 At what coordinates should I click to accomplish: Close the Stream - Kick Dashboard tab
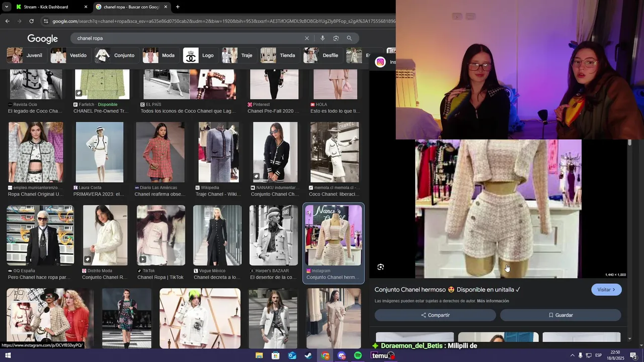[x=86, y=7]
